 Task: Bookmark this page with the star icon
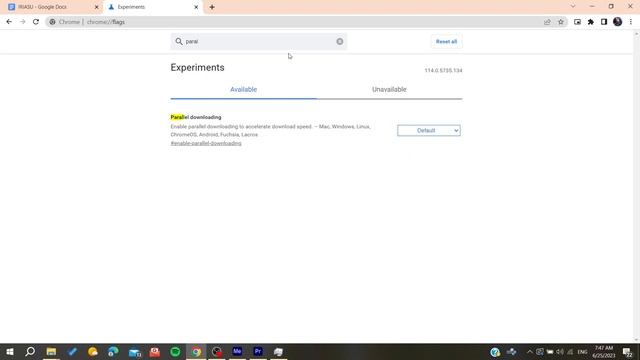click(561, 22)
